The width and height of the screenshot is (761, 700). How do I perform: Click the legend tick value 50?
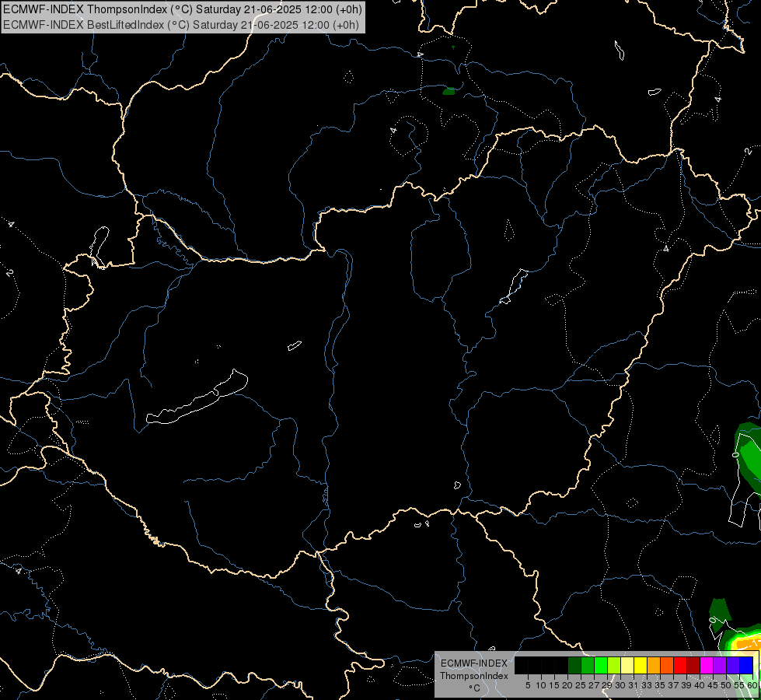725,685
